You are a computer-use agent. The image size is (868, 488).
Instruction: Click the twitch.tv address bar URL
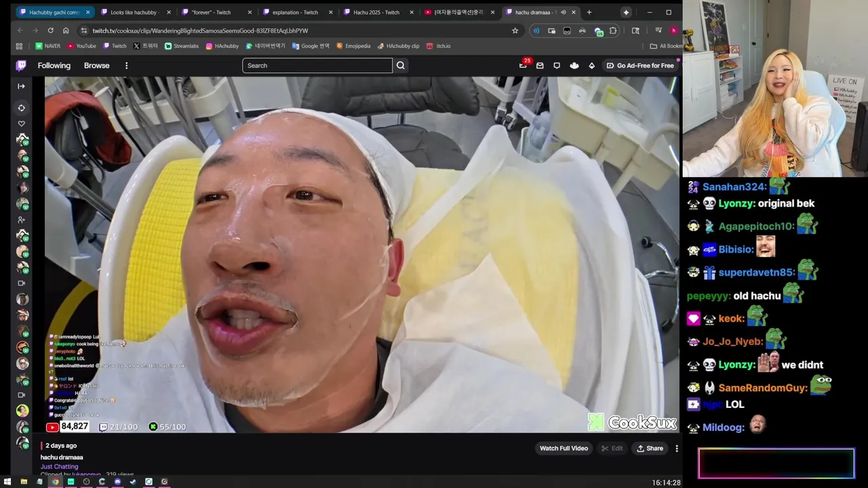click(x=200, y=30)
